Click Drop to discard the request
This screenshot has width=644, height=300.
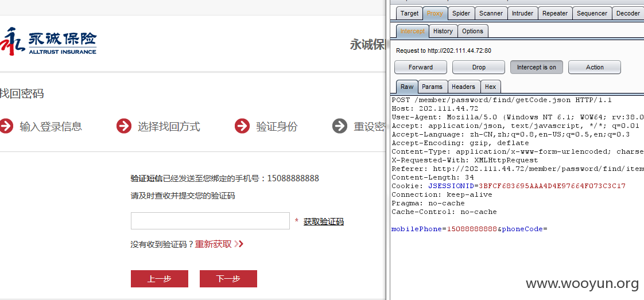tap(479, 67)
